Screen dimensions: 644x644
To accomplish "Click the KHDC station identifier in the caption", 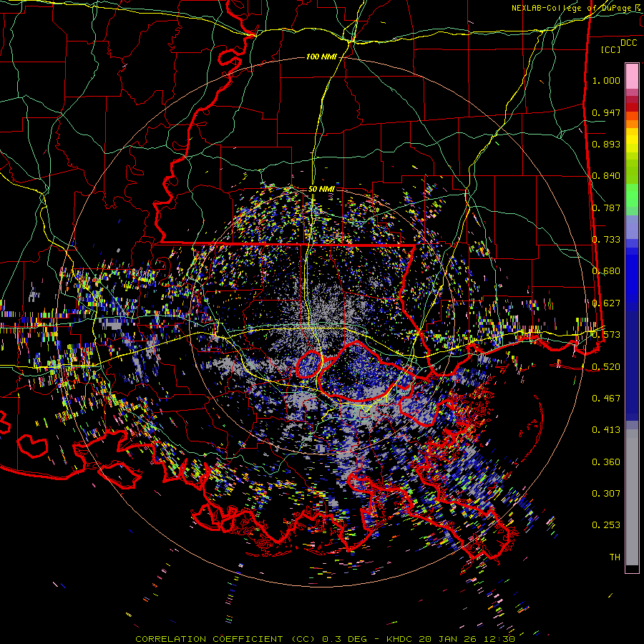I will click(x=400, y=639).
